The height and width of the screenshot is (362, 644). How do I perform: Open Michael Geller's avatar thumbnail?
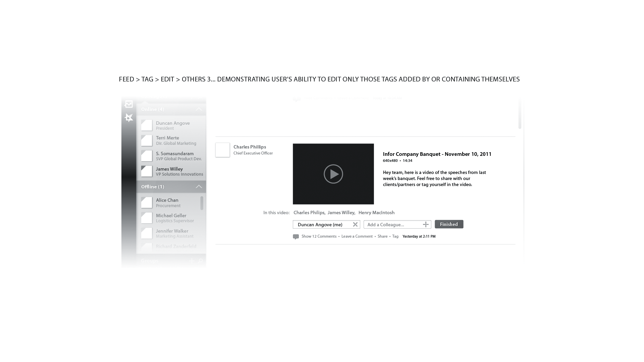(147, 218)
